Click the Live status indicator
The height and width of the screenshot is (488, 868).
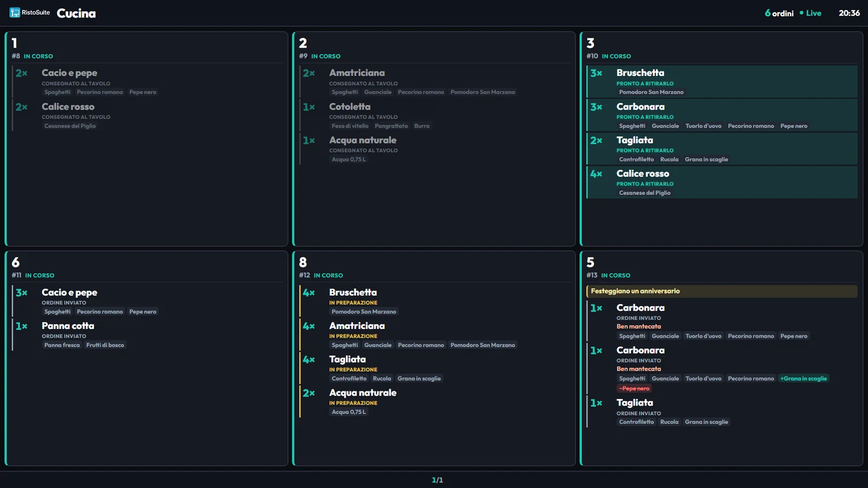pyautogui.click(x=810, y=13)
